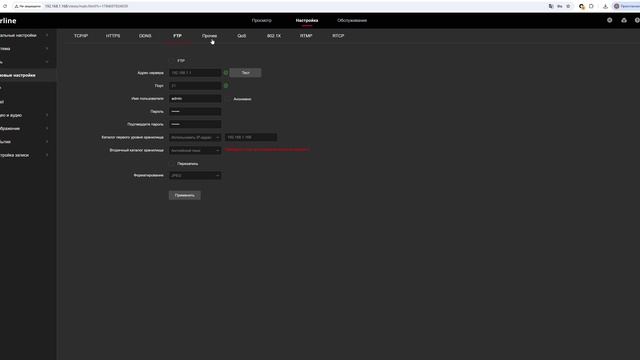Switch to the RTCP tab
Image resolution: width=640 pixels, height=360 pixels.
point(338,36)
